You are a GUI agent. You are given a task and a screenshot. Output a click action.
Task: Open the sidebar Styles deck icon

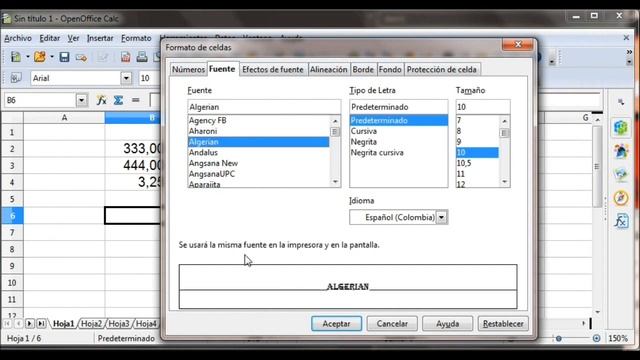[621, 151]
